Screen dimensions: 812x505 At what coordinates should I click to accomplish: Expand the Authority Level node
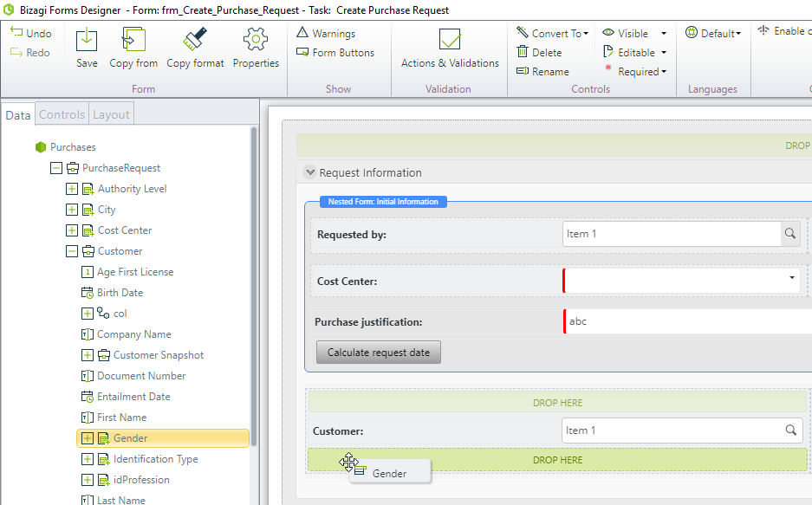(x=71, y=189)
